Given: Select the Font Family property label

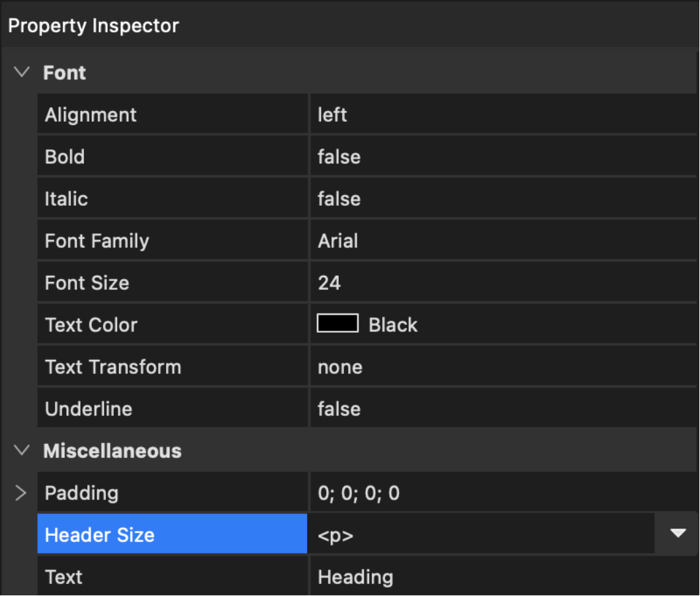Looking at the screenshot, I should point(97,241).
